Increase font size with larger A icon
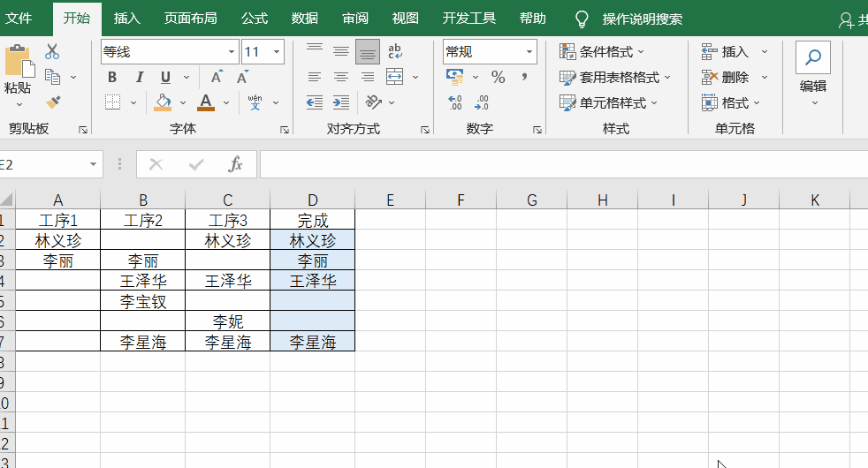Image resolution: width=868 pixels, height=468 pixels. point(217,77)
